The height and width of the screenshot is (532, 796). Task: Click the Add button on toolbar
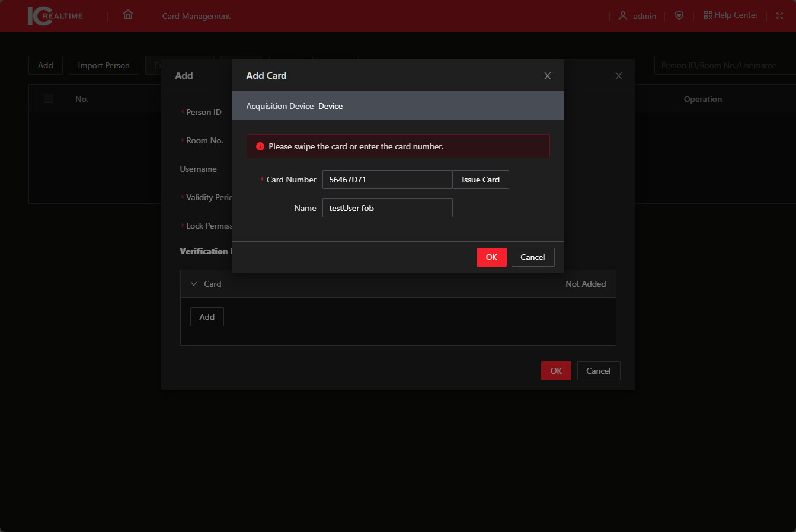coord(46,65)
